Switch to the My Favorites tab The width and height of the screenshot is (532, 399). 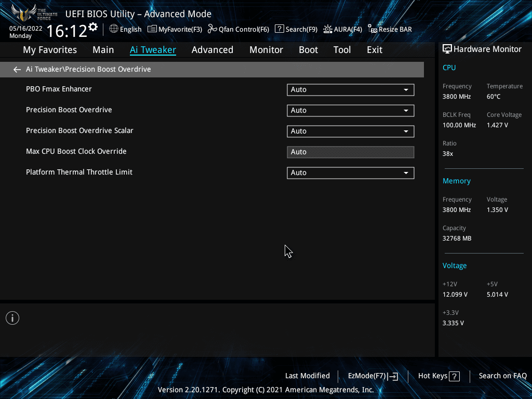(x=50, y=50)
